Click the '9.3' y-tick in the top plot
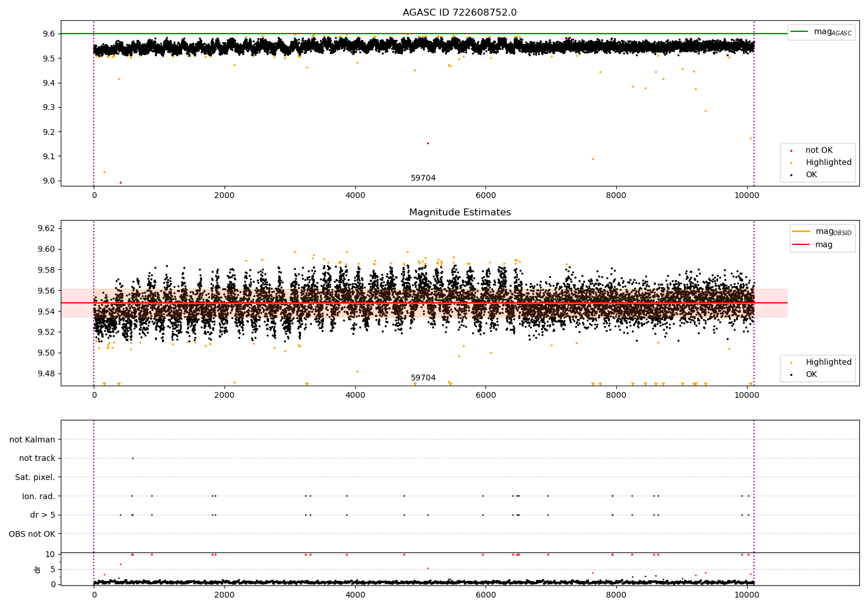 [49, 108]
